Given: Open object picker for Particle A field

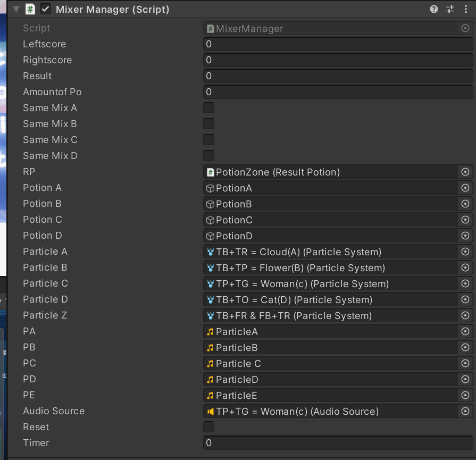Looking at the screenshot, I should click(x=465, y=252).
